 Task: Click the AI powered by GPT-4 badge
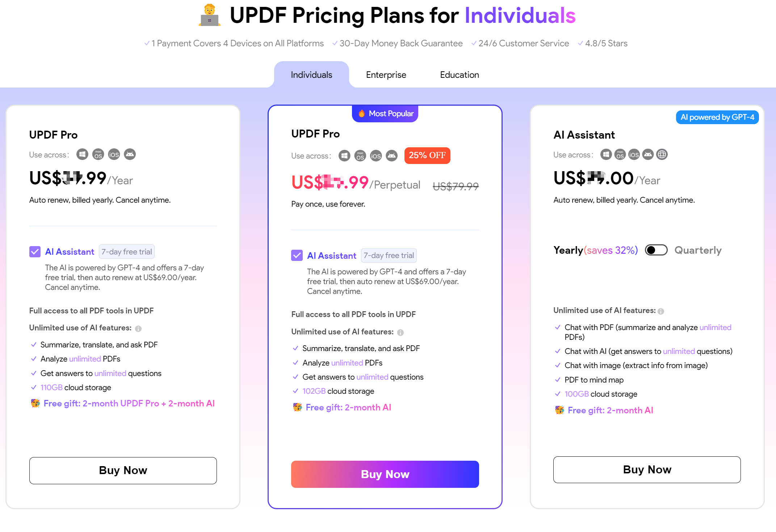coord(717,117)
